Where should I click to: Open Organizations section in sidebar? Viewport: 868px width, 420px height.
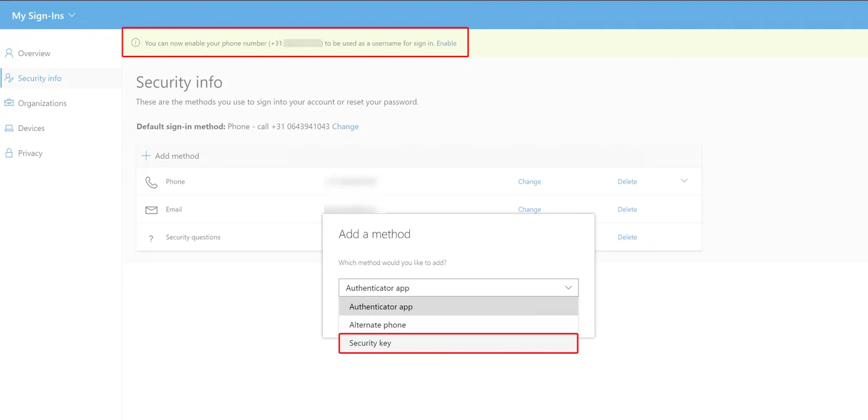pyautogui.click(x=42, y=103)
